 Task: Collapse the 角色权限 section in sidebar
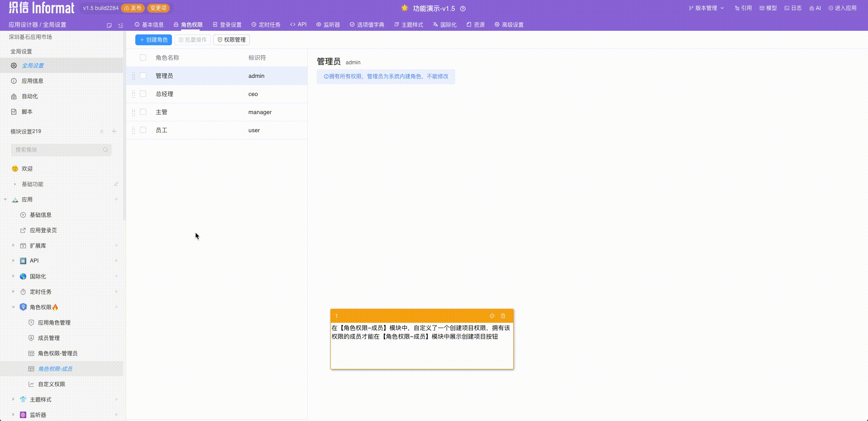tap(13, 307)
